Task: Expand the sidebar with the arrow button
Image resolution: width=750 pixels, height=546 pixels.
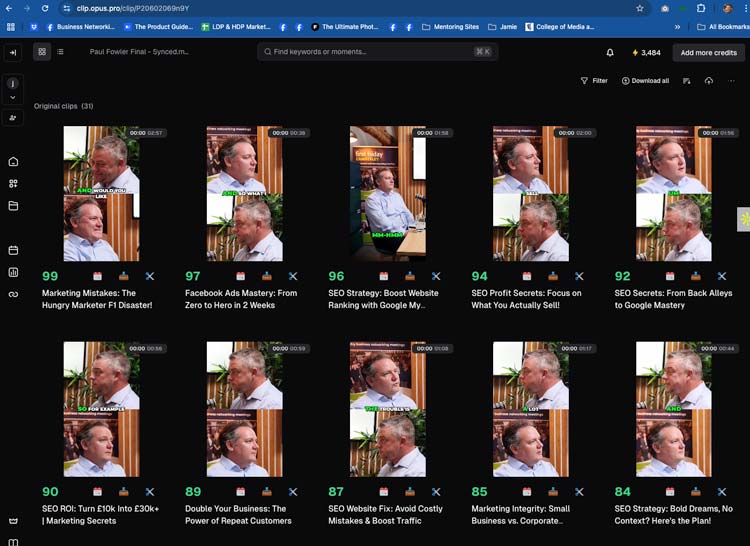Action: (13, 52)
